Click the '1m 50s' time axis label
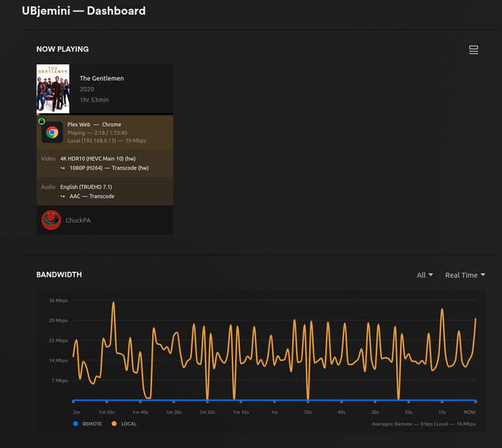The height and width of the screenshot is (448, 502). (x=107, y=412)
